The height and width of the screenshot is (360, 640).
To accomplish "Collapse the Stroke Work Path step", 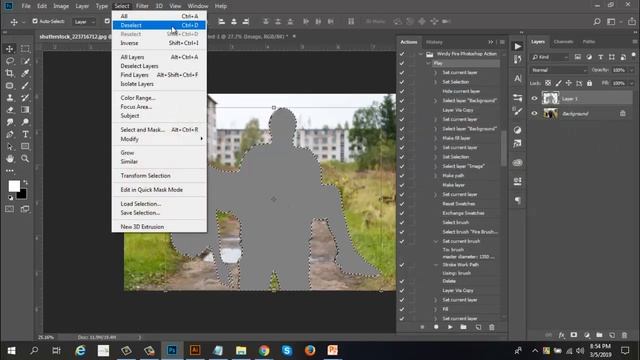I will pos(436,265).
